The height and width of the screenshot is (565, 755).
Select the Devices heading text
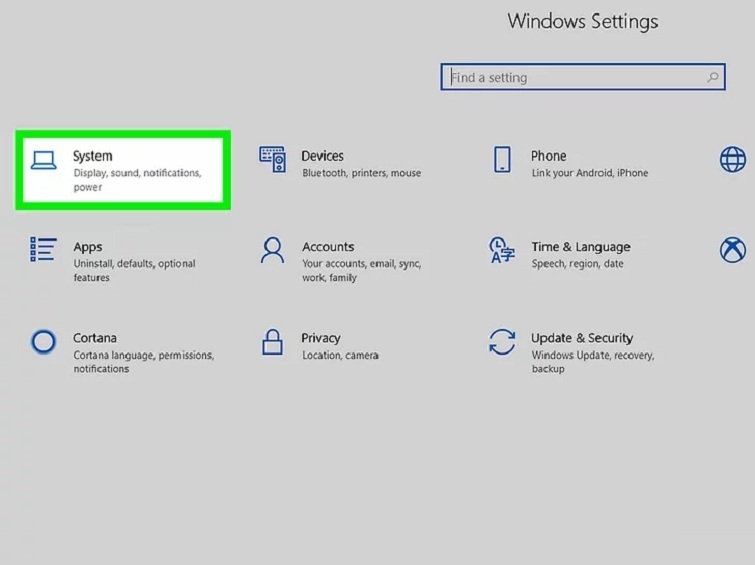(x=322, y=156)
